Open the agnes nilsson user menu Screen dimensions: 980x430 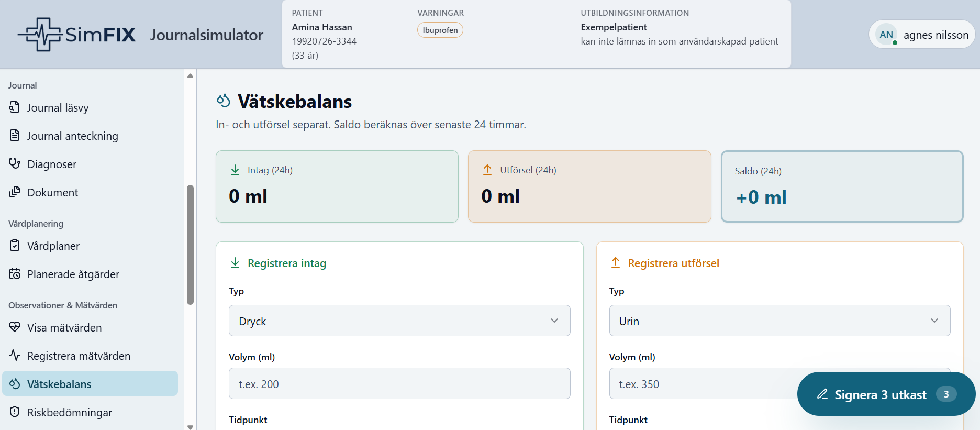[x=921, y=35]
